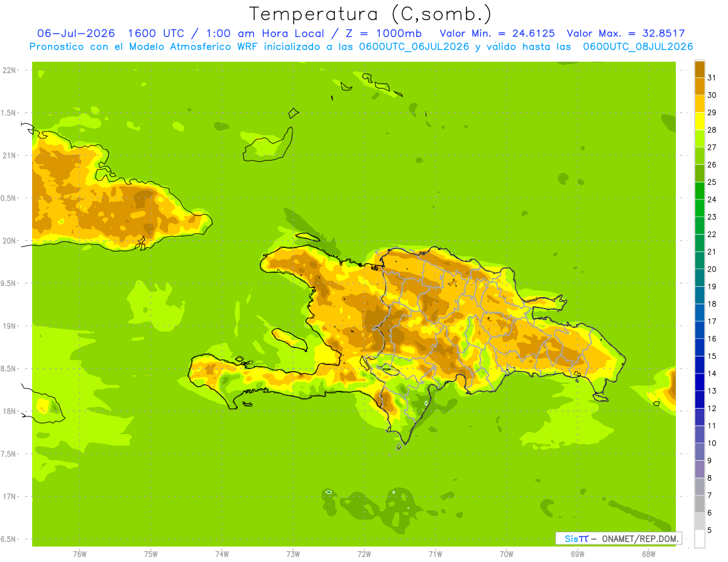
Task: Click the legend value "26"
Action: click(712, 164)
